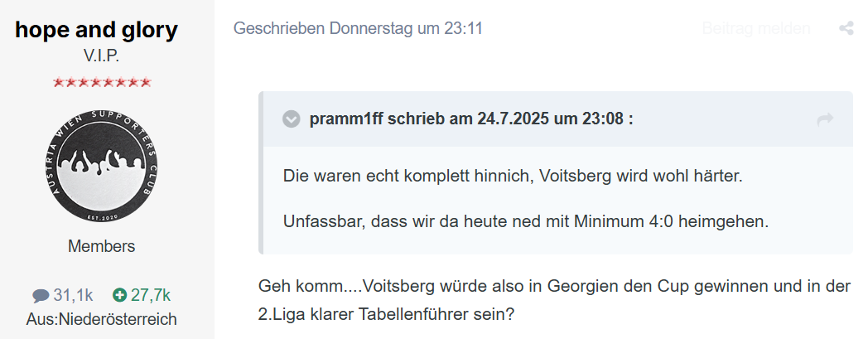This screenshot has width=868, height=339.
Task: Click the quoted line mentioning Minimum 4:0
Action: point(526,222)
